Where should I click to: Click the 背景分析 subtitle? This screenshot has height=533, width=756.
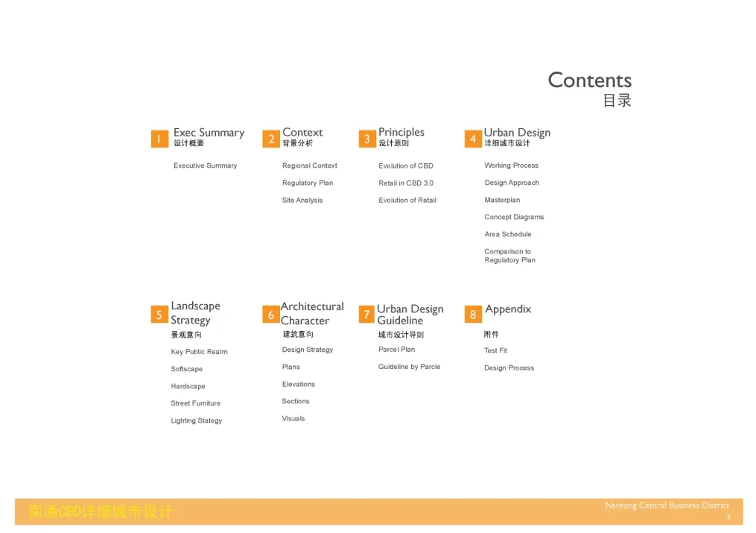point(297,143)
